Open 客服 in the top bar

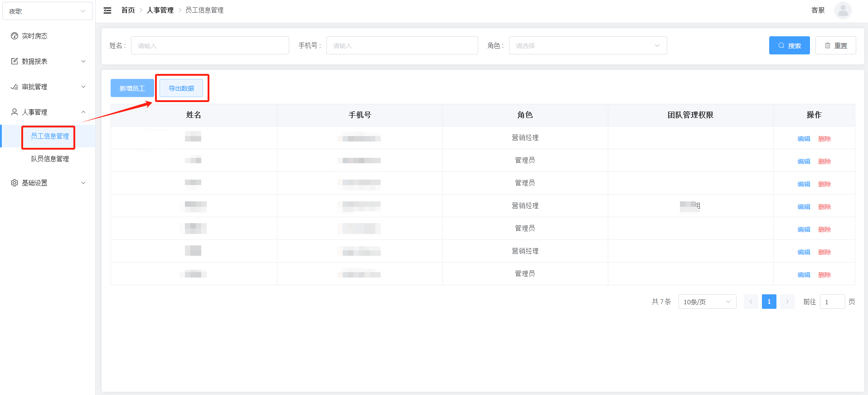click(x=818, y=10)
